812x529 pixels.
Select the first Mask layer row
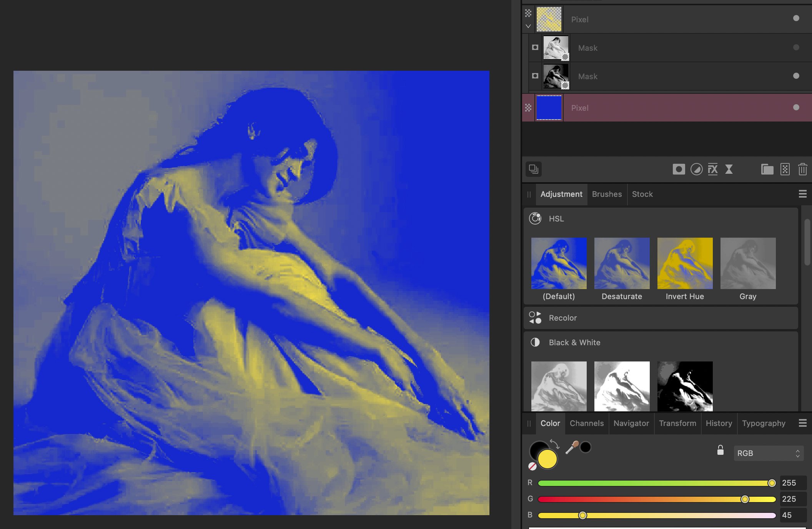670,48
